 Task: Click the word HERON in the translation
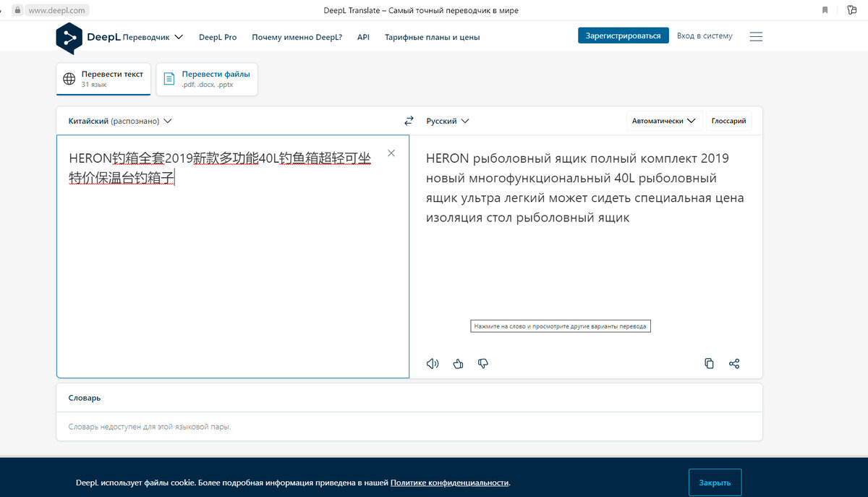point(448,158)
